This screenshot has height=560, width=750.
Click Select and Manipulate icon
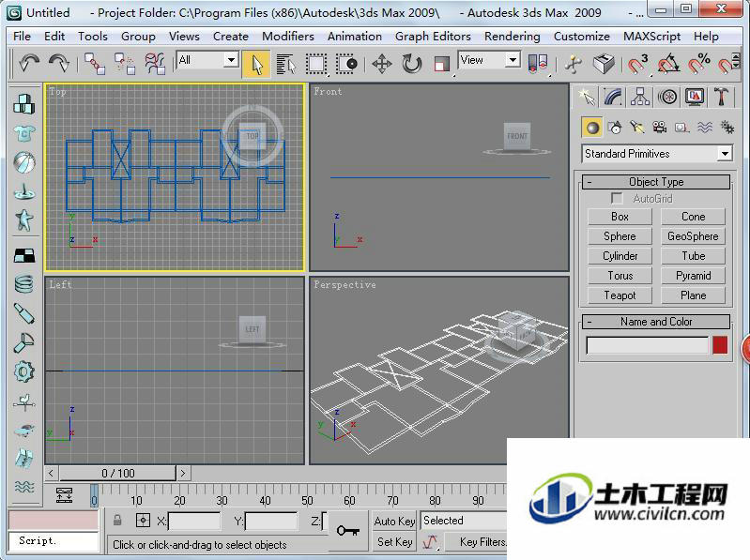(574, 64)
